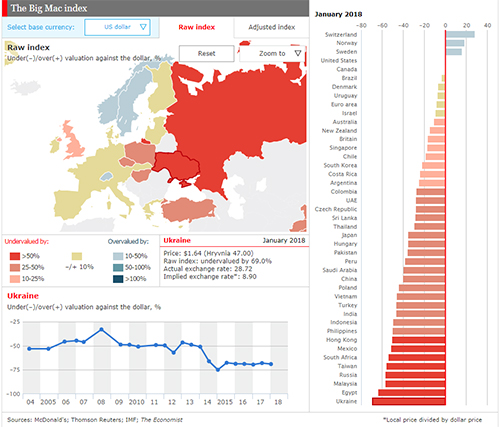Click the Malaysia bar in the chart
This screenshot has width=500, height=427.
click(x=415, y=384)
